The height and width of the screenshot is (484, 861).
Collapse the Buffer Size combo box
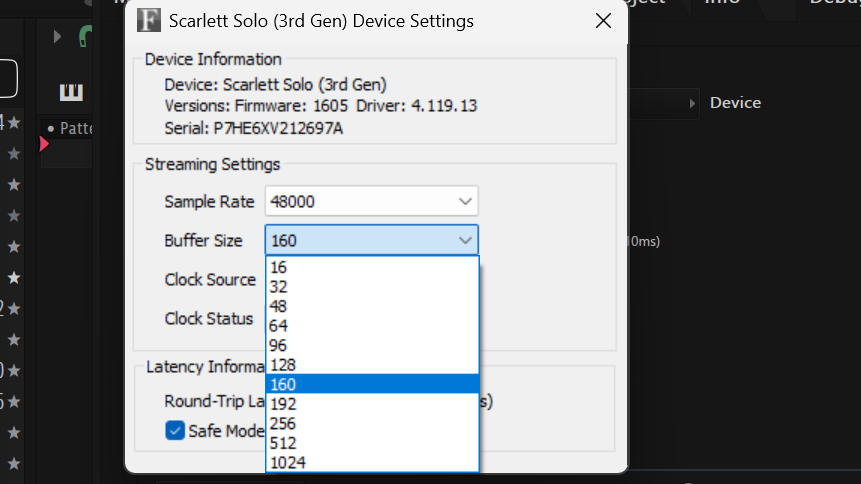tap(372, 240)
